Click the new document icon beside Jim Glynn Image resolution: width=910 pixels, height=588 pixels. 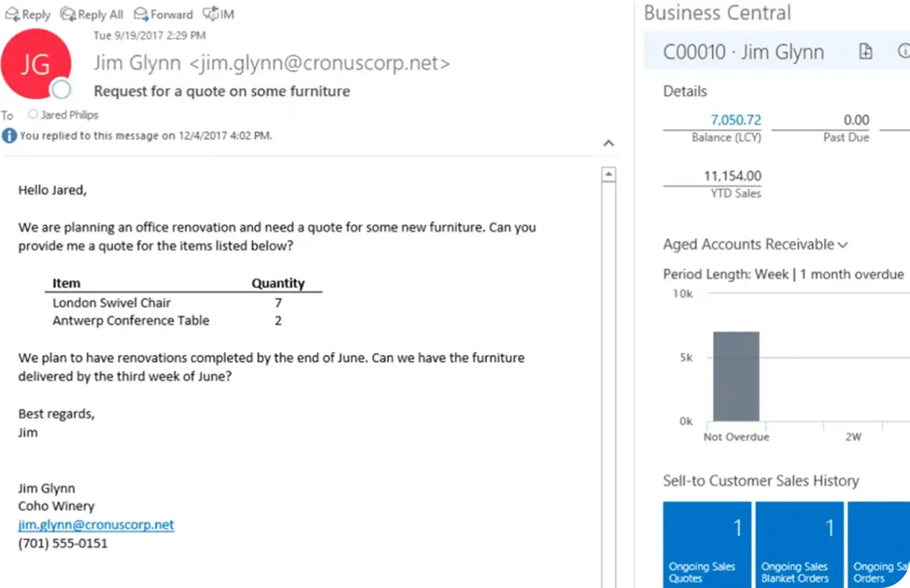tap(866, 51)
